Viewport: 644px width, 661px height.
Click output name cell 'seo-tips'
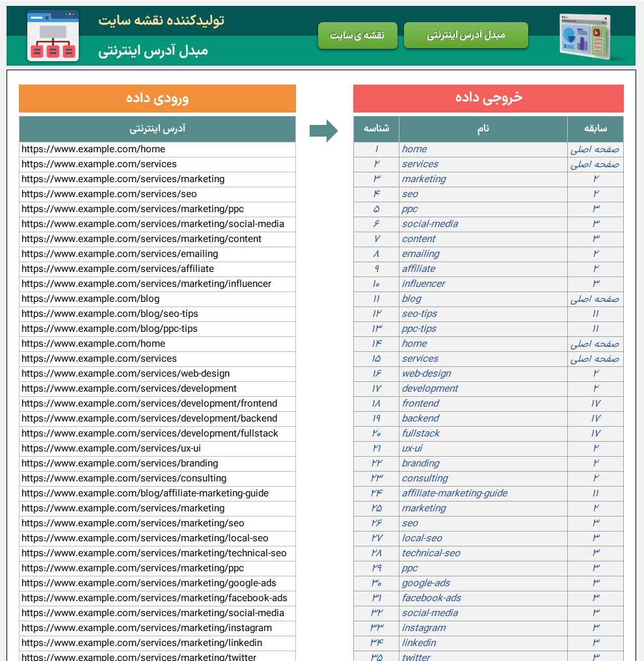483,314
